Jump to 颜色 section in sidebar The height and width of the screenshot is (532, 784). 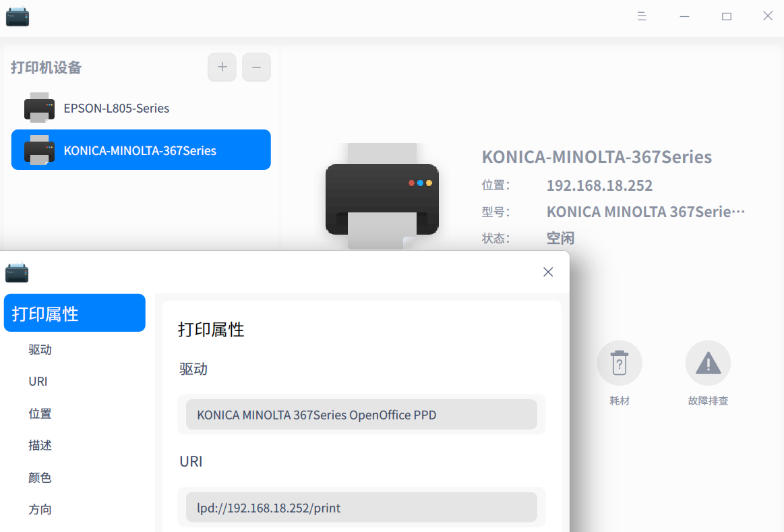click(40, 477)
